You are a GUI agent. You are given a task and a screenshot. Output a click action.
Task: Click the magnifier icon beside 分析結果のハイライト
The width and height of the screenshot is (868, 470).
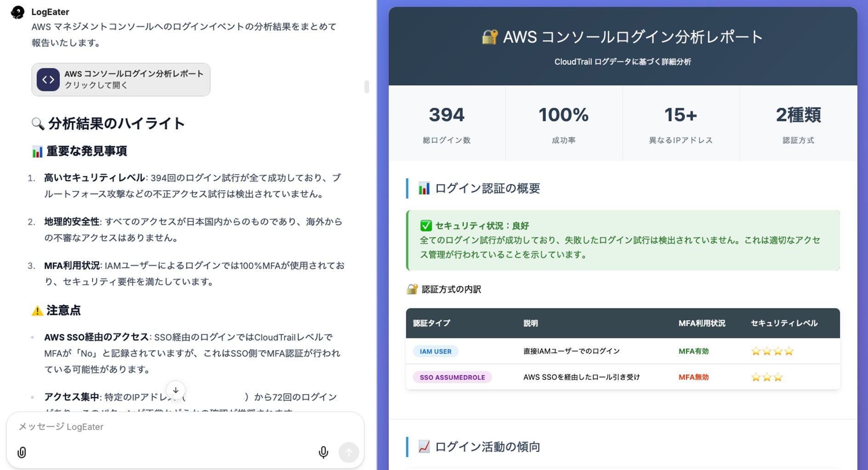point(38,123)
